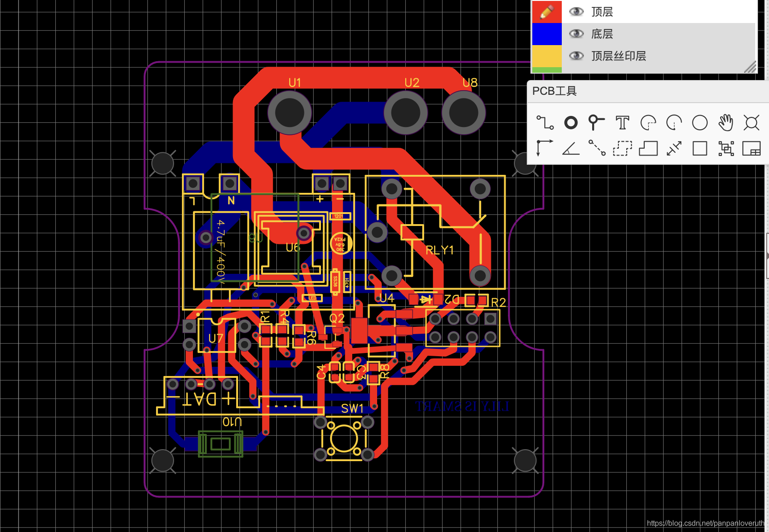The height and width of the screenshot is (532, 769).
Task: Select the Rectangle tool
Action: coord(700,149)
